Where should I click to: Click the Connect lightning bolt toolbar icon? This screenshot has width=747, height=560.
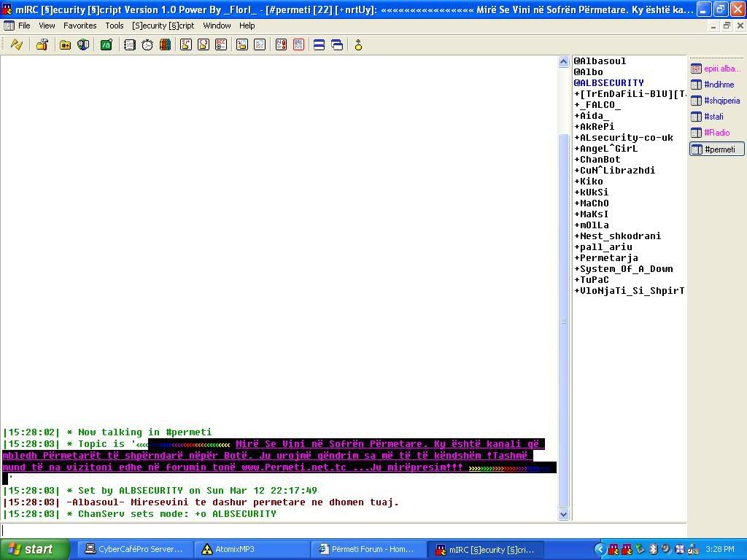coord(17,44)
